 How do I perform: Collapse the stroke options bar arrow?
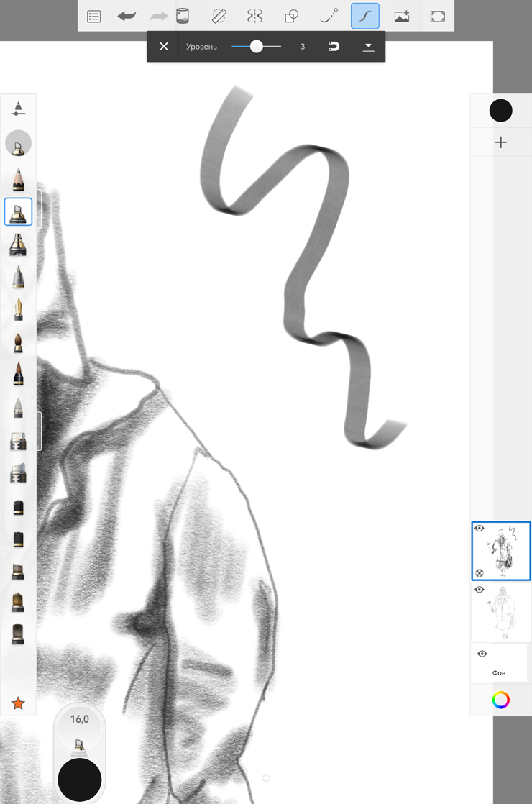pyautogui.click(x=368, y=47)
